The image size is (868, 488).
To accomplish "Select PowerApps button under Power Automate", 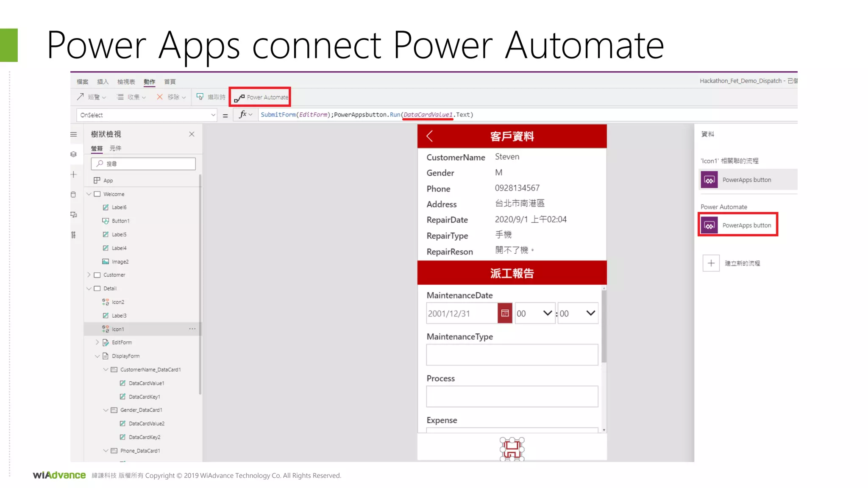I will [738, 225].
